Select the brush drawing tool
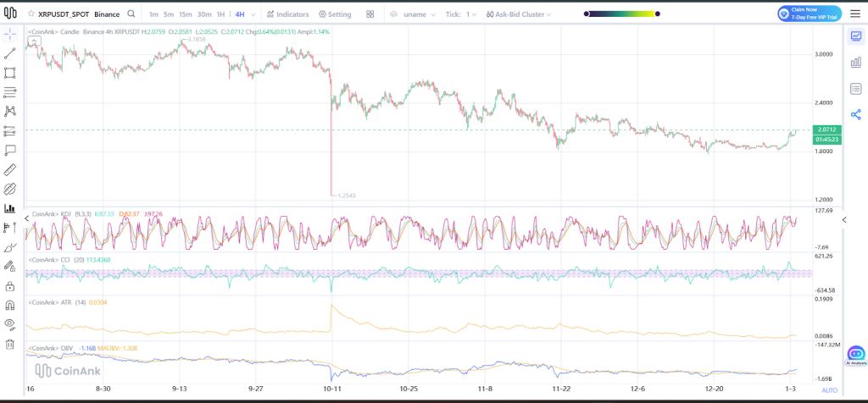Screen dimensions: 868x403 click(9, 247)
